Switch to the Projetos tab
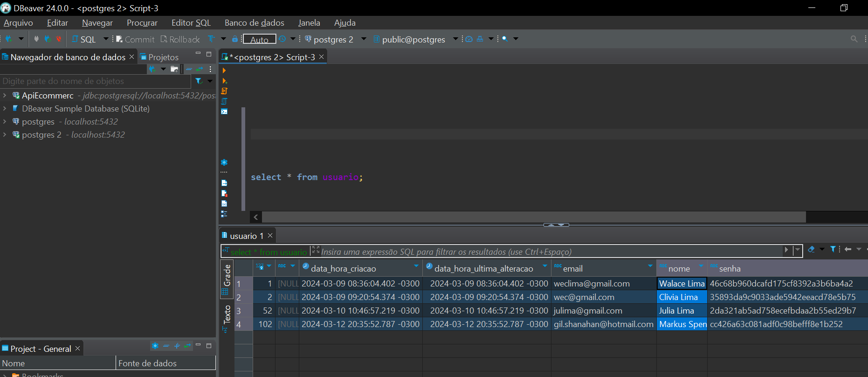The image size is (868, 377). [159, 57]
